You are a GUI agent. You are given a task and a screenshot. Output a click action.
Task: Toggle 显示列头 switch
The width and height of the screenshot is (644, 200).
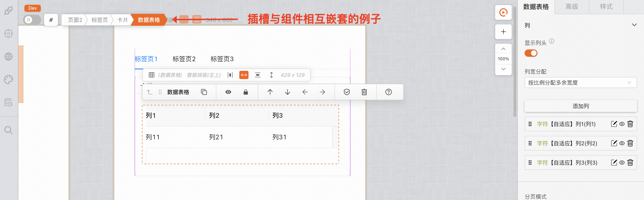point(531,53)
